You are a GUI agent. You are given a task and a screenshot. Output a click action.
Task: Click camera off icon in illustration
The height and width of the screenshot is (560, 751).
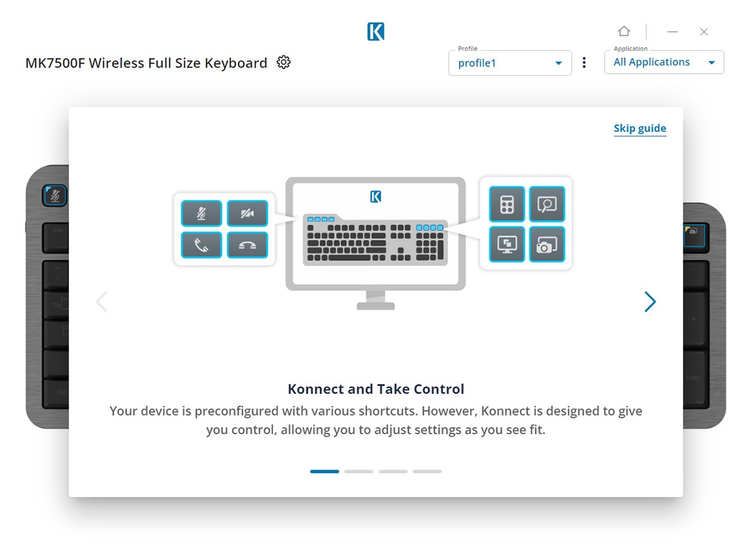247,213
